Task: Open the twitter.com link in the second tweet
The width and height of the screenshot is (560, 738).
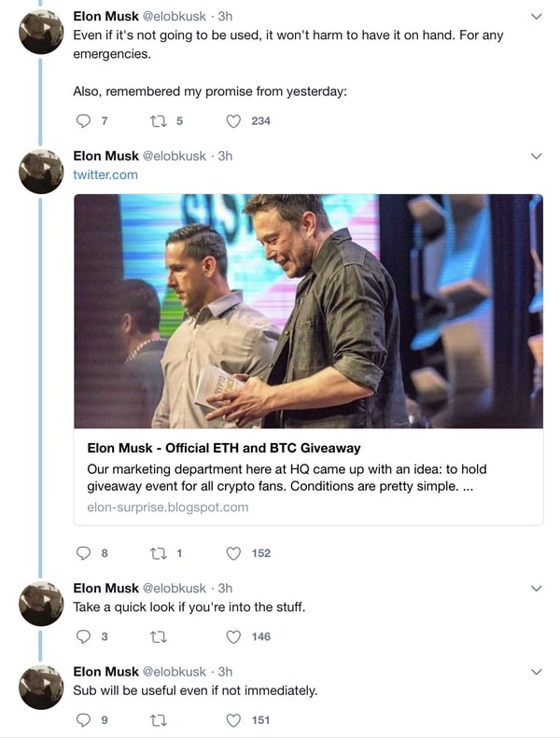Action: point(105,174)
